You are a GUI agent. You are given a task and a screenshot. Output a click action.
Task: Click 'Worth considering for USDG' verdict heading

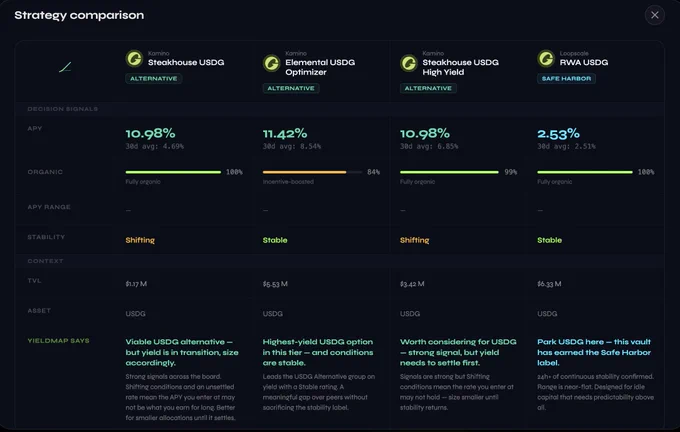click(x=458, y=352)
